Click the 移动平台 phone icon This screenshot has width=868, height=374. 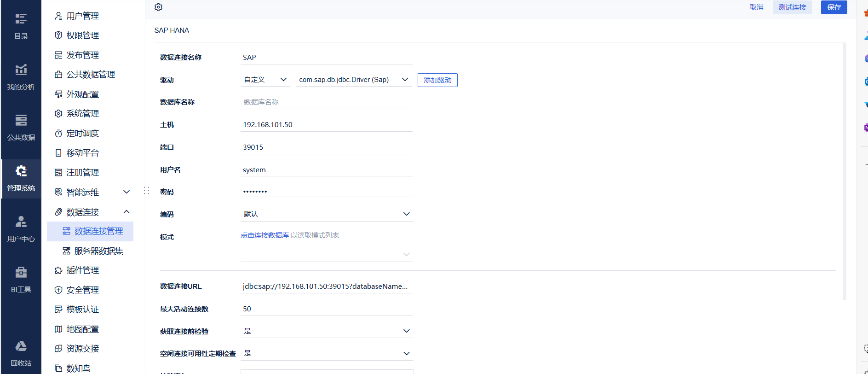[58, 153]
